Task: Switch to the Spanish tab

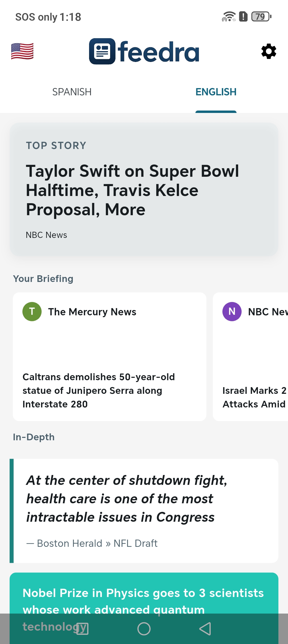Action: point(72,92)
